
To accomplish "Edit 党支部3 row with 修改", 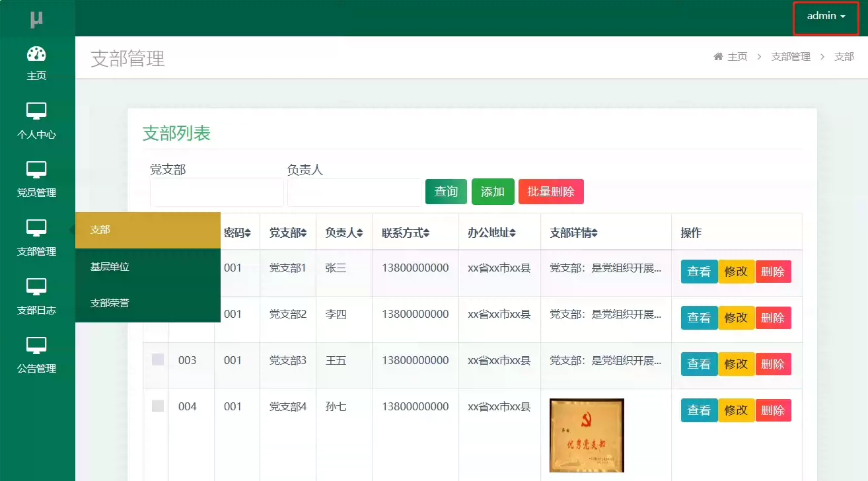I will [x=736, y=364].
